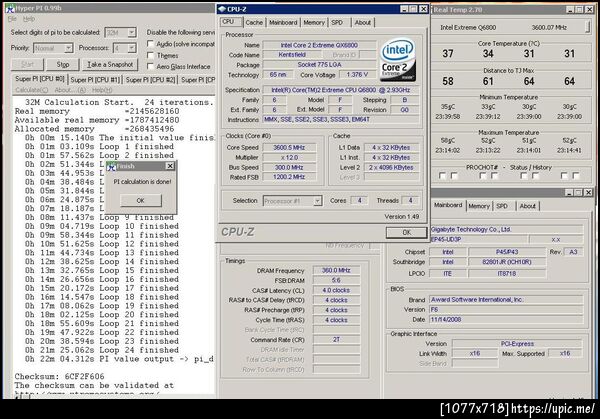Open the Help menu in Hyper PI
This screenshot has width=600, height=419.
[29, 18]
